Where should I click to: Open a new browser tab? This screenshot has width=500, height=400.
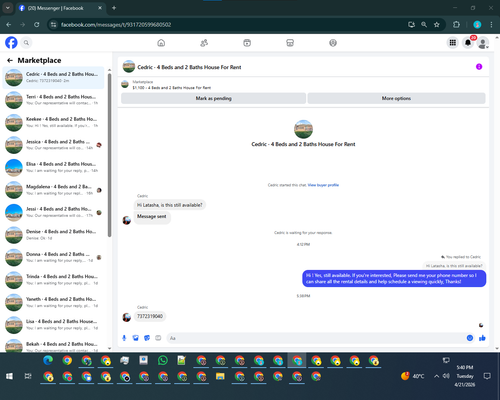click(114, 8)
